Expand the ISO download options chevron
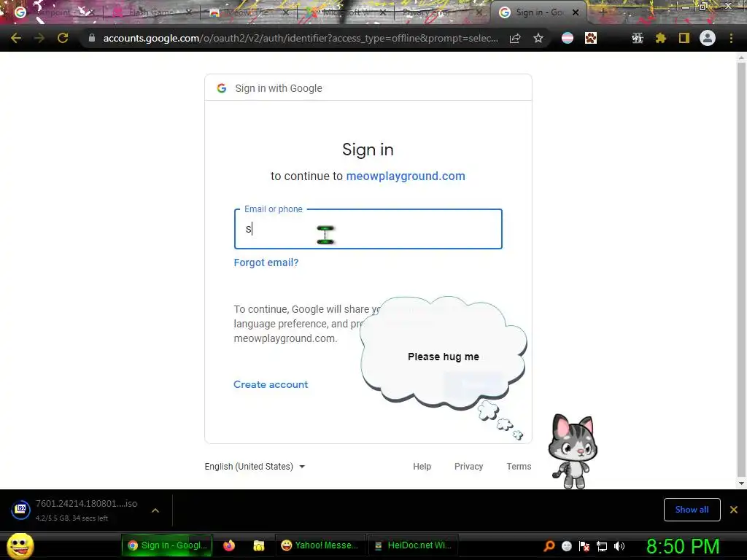The image size is (747, 560). coord(155,510)
